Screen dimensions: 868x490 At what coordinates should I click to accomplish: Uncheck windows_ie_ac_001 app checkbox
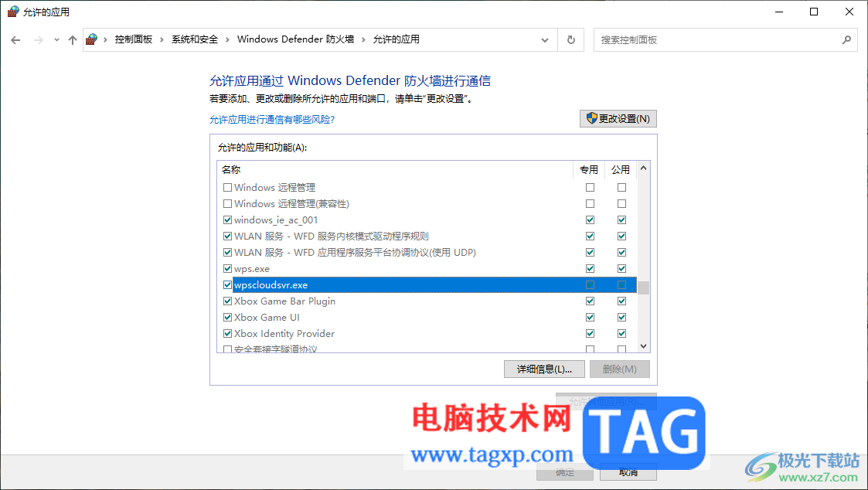point(227,219)
